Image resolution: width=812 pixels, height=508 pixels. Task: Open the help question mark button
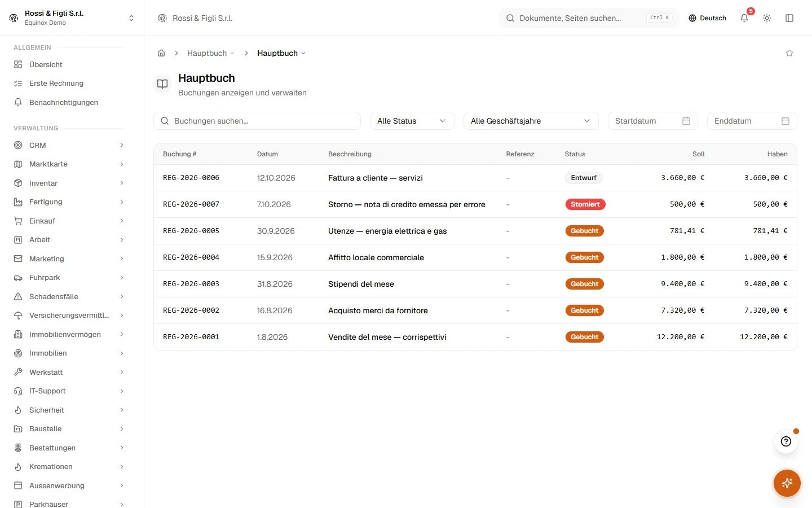786,441
